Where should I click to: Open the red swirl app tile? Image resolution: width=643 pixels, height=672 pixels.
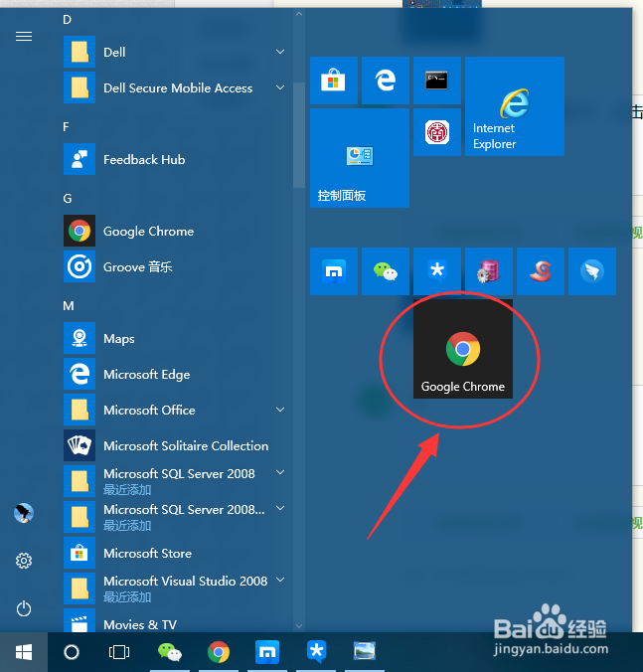pos(541,271)
